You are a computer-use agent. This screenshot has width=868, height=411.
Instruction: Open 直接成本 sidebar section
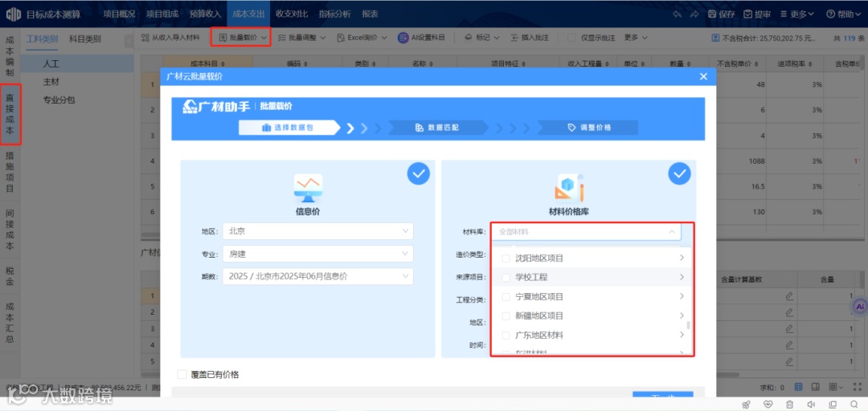10,114
